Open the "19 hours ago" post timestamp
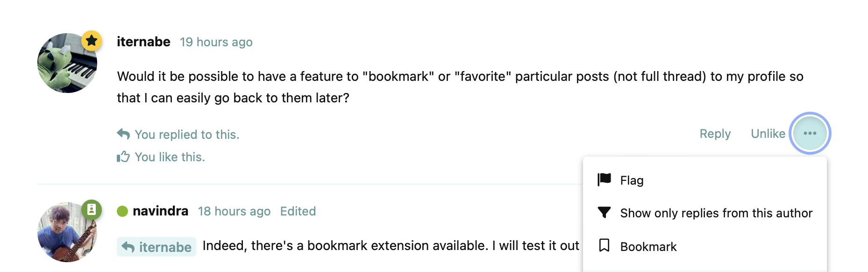The width and height of the screenshot is (868, 272). click(216, 42)
